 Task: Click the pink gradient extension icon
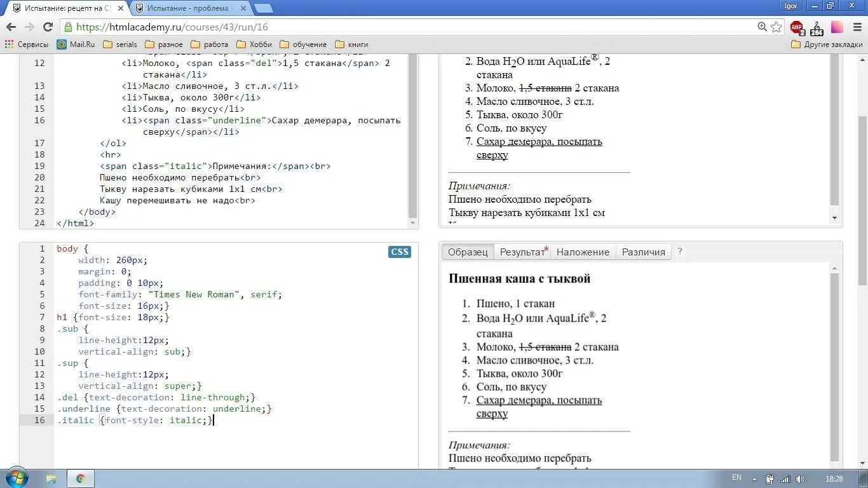click(x=837, y=27)
